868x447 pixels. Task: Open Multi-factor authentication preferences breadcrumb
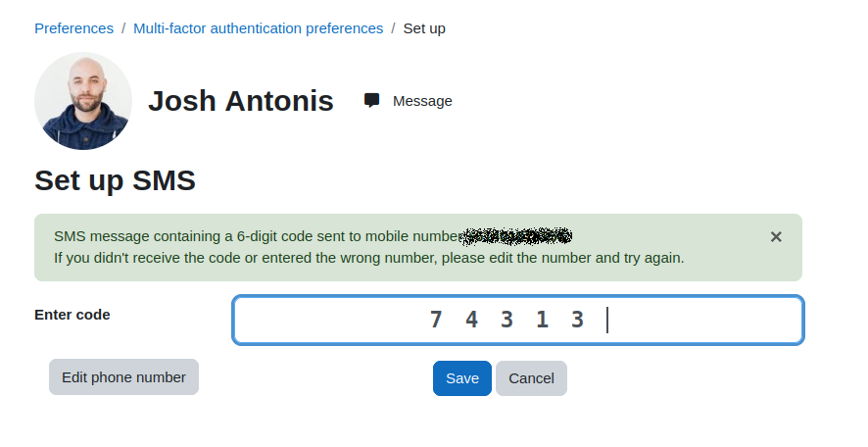[x=258, y=28]
